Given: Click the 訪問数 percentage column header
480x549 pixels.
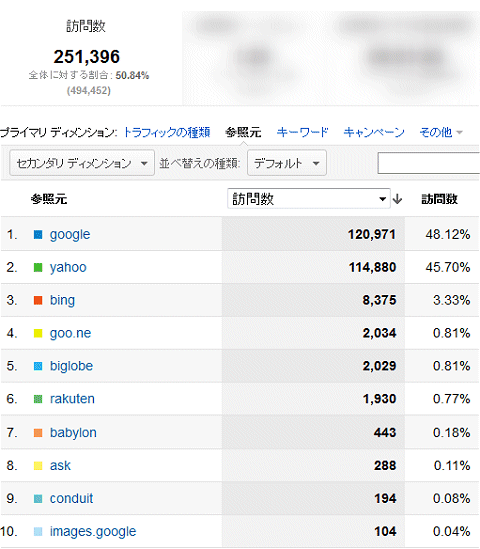Looking at the screenshot, I should (440, 199).
